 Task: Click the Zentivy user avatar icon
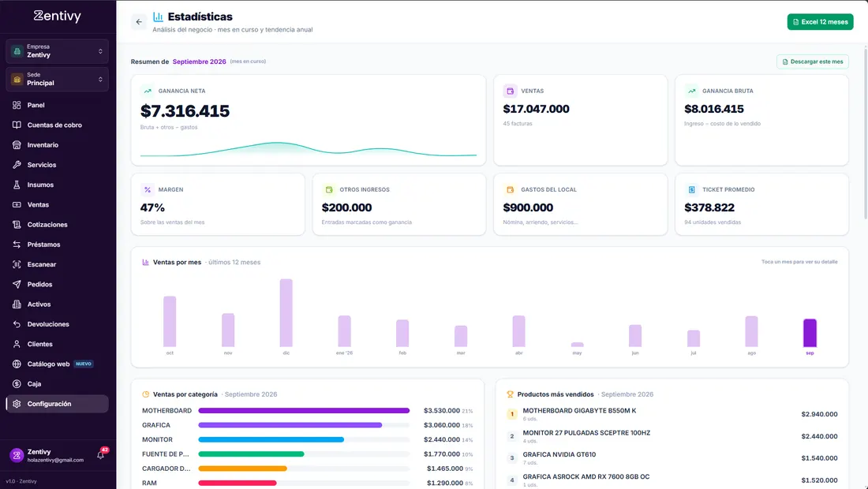click(17, 455)
